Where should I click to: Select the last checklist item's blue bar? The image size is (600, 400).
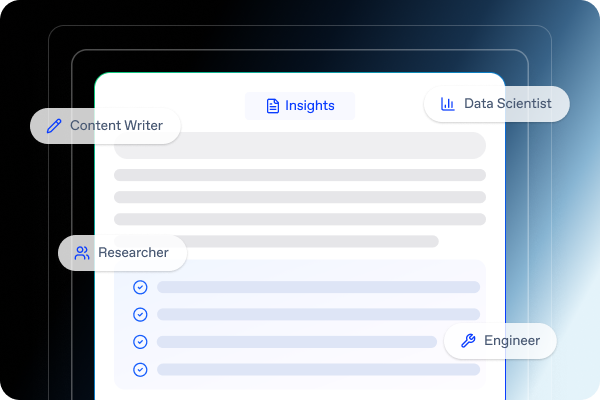coord(318,369)
